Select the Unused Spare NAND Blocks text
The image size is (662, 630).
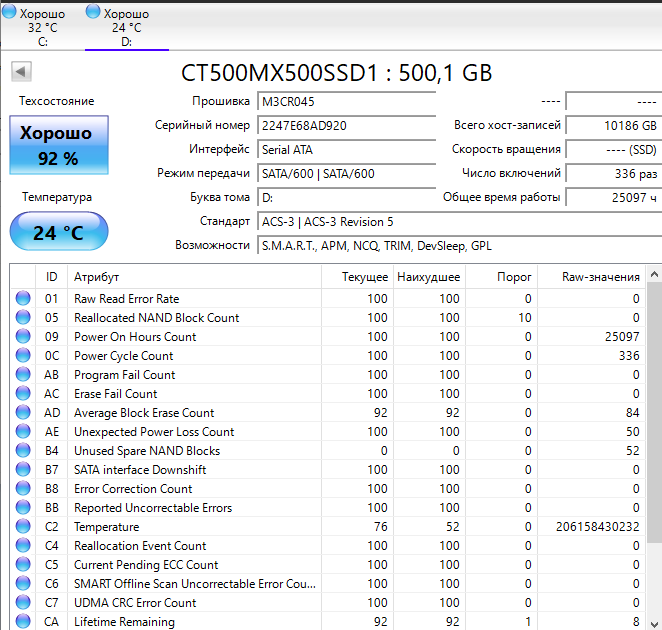[147, 451]
